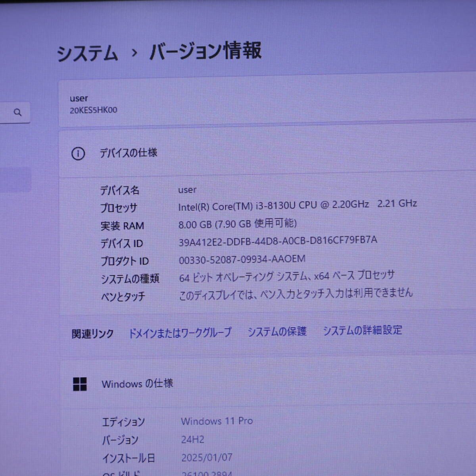Select the 64 ビット system type value
This screenshot has height=476, width=476.
[x=287, y=276]
